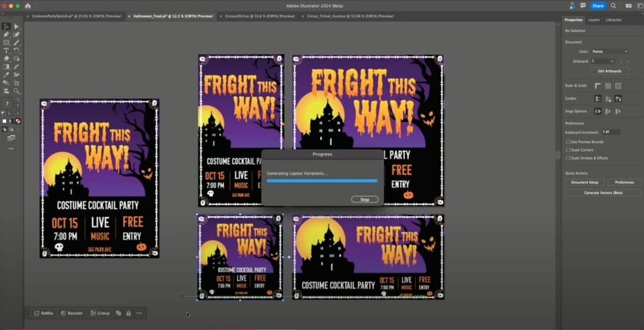Select the Zoom magnifier tool
The height and width of the screenshot is (330, 644).
(16, 91)
